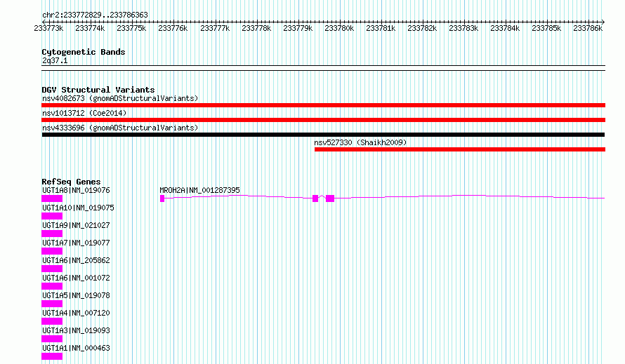Click the red bar for nsv4082673
Viewport: 625px width, 364px height.
pos(323,105)
